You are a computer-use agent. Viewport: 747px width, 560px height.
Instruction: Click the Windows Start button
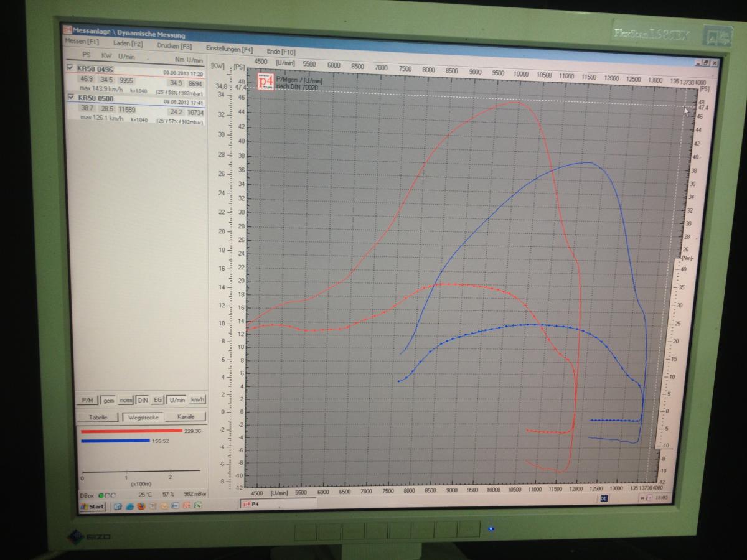click(x=92, y=506)
